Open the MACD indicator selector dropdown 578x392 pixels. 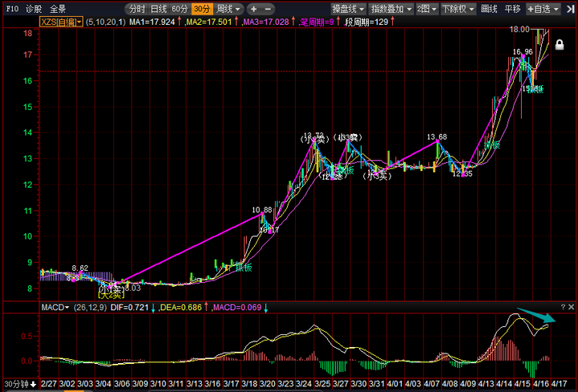55,308
